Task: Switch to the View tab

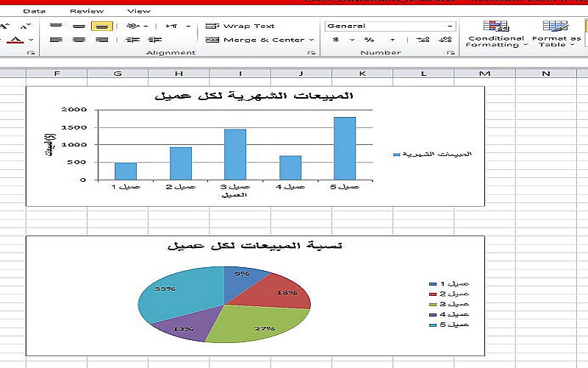Action: tap(139, 11)
